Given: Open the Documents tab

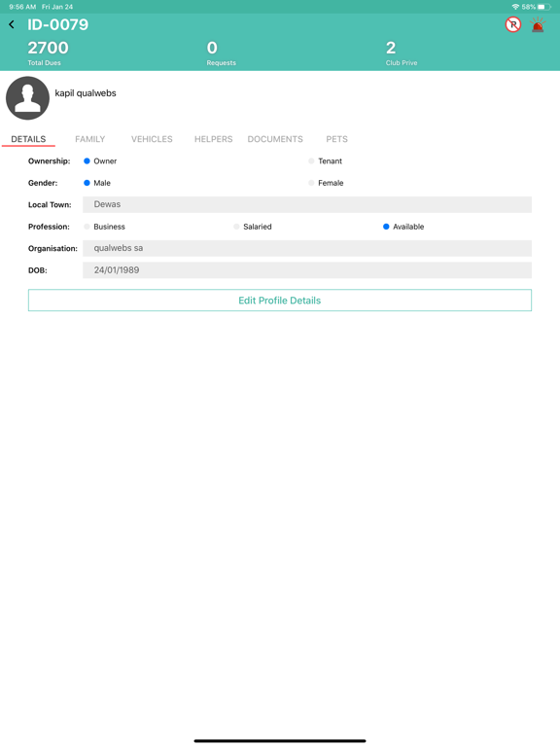Looking at the screenshot, I should pyautogui.click(x=275, y=139).
